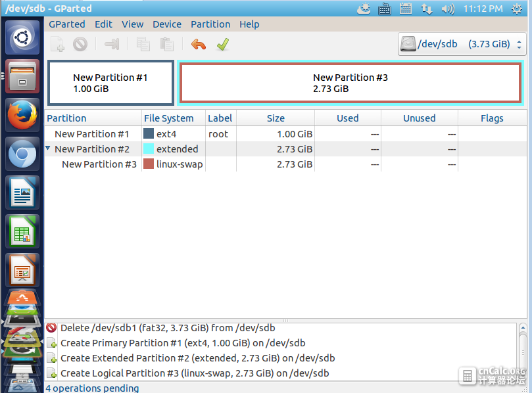Click the Flags column header

click(492, 118)
